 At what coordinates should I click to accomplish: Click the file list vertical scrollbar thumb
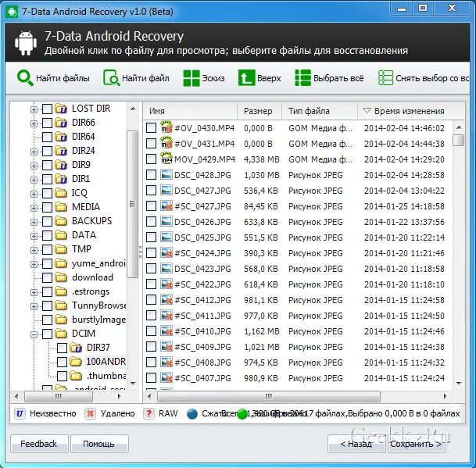pos(458,141)
